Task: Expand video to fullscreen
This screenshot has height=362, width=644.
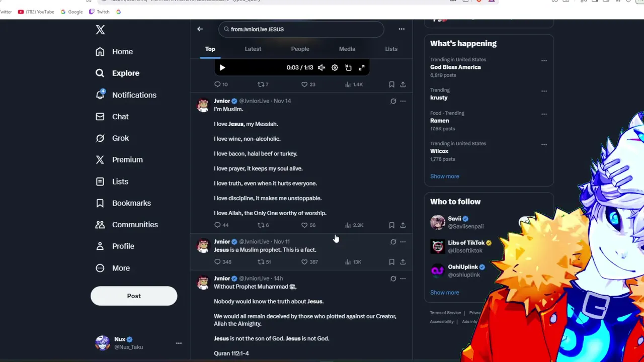Action: tap(361, 67)
